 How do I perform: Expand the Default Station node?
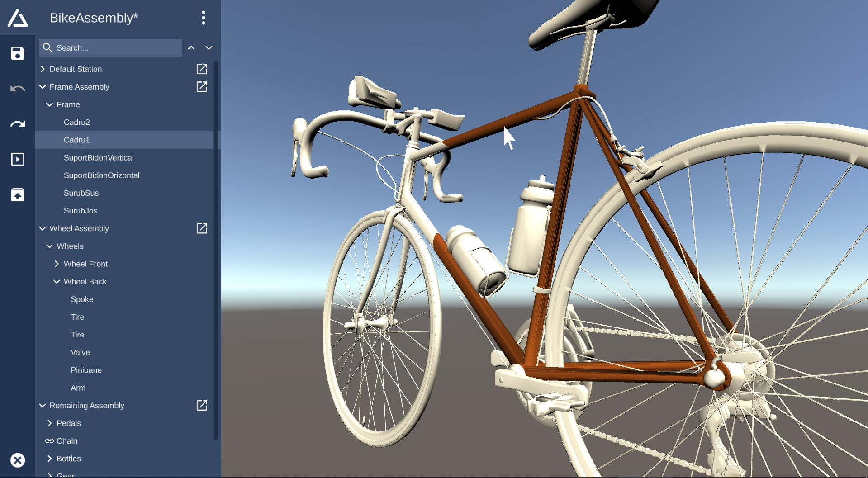[x=43, y=69]
